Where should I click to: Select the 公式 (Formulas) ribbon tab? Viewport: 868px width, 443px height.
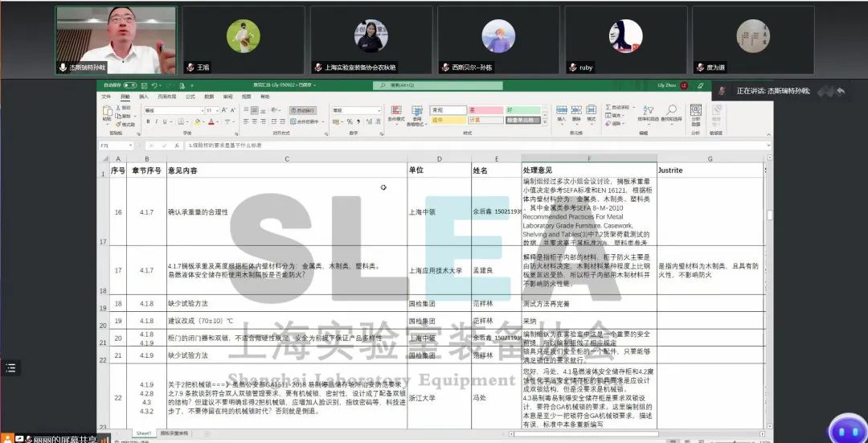(190, 96)
